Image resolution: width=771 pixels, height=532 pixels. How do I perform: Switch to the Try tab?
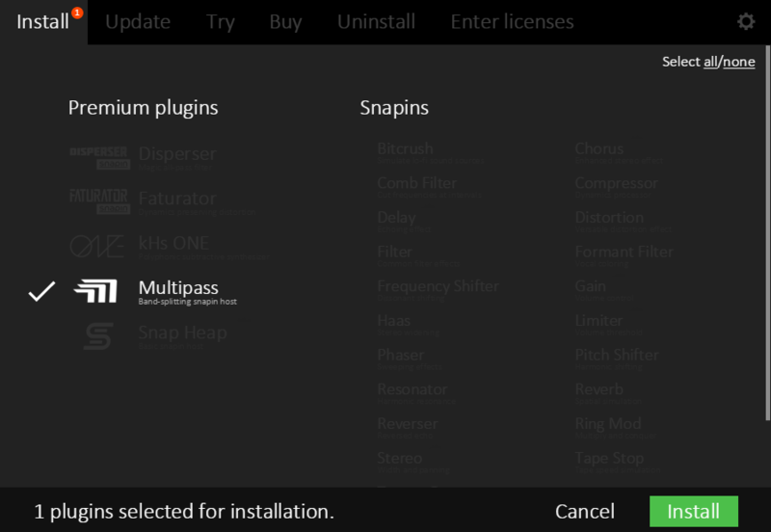pyautogui.click(x=220, y=21)
